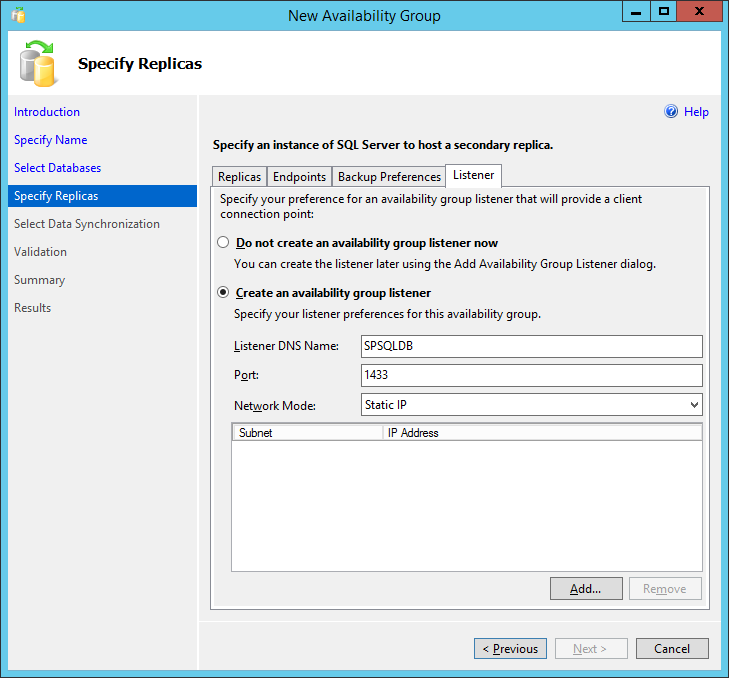Open the Help link
729x678 pixels.
pos(696,112)
